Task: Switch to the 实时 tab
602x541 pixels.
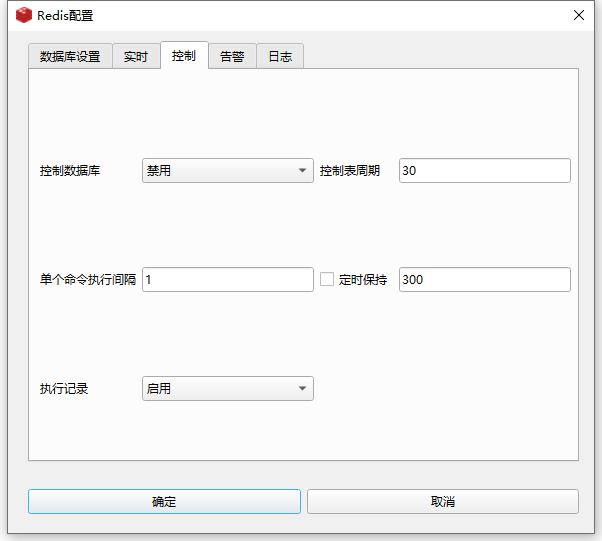Action: (136, 56)
